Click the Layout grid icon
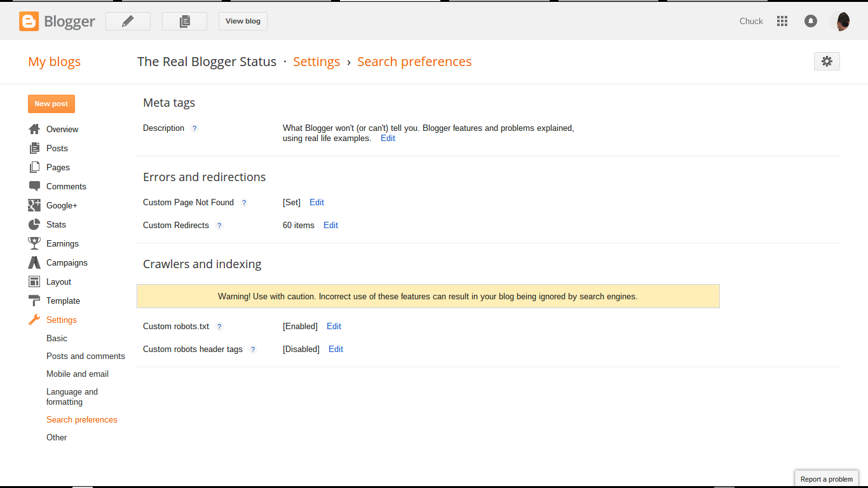Image resolution: width=868 pixels, height=488 pixels. click(x=34, y=281)
